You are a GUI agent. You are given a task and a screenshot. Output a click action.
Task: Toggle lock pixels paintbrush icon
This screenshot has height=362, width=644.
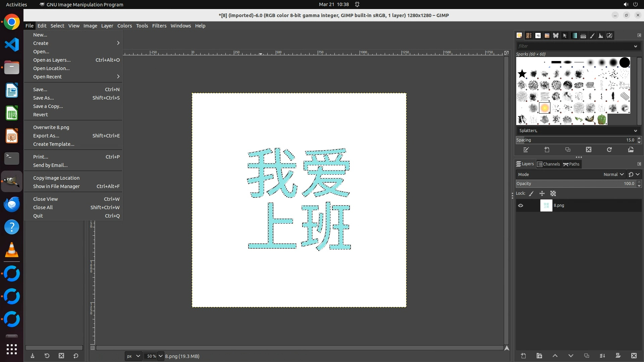pos(531,193)
